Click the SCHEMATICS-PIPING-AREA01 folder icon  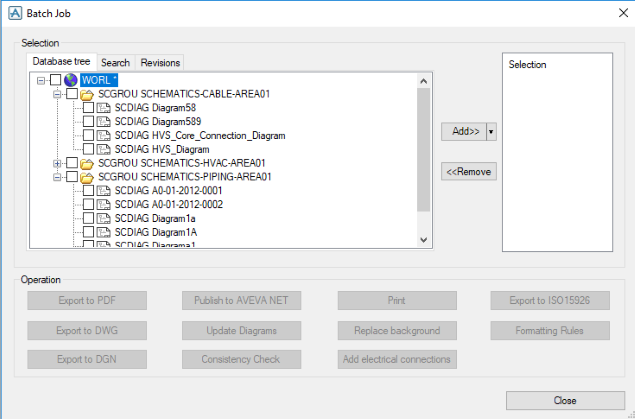87,176
